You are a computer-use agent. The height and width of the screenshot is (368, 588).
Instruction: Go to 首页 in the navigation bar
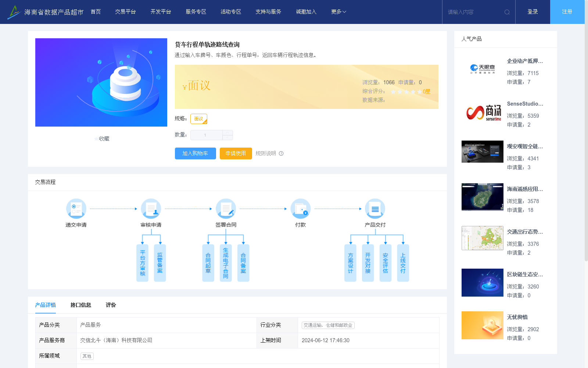pyautogui.click(x=96, y=12)
